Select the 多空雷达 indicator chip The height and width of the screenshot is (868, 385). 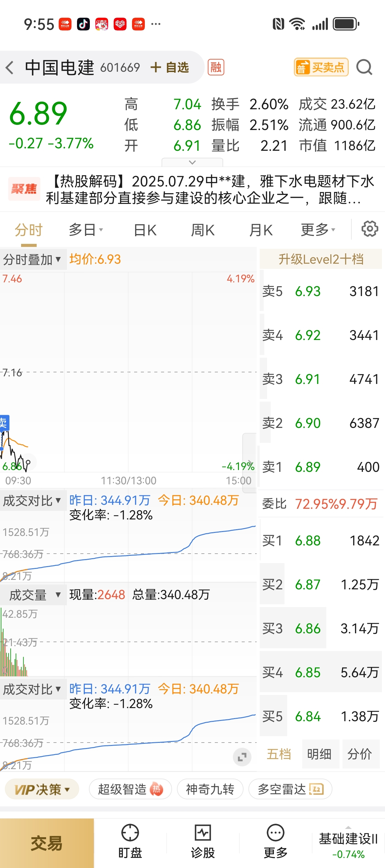point(290,789)
